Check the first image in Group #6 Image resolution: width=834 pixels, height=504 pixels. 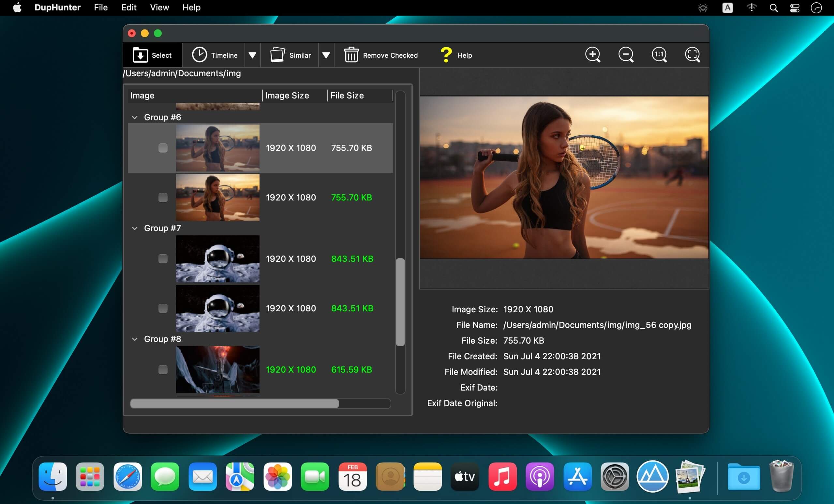[163, 148]
